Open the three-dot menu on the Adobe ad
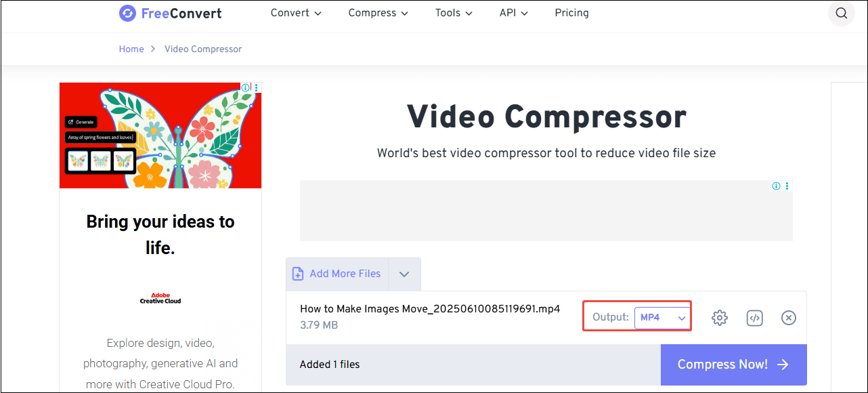The image size is (868, 393). point(256,87)
